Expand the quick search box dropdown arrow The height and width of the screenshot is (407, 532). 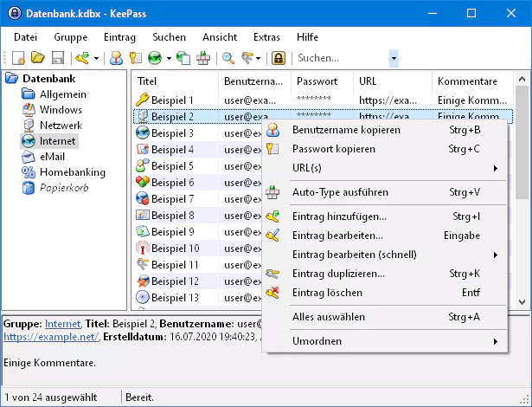click(394, 58)
